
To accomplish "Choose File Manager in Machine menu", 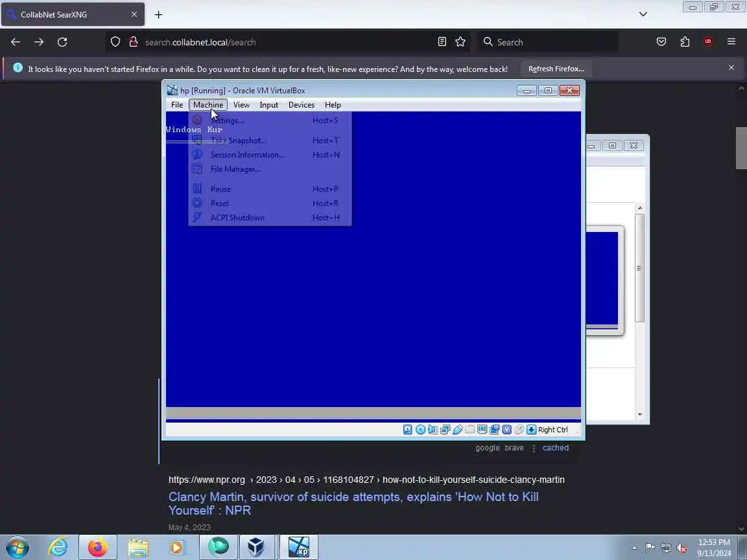I will tap(270, 169).
